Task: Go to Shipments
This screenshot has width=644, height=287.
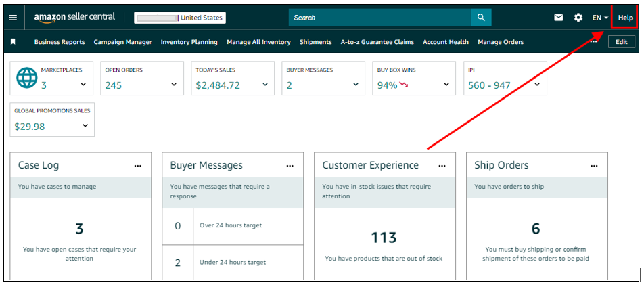Action: (x=315, y=42)
